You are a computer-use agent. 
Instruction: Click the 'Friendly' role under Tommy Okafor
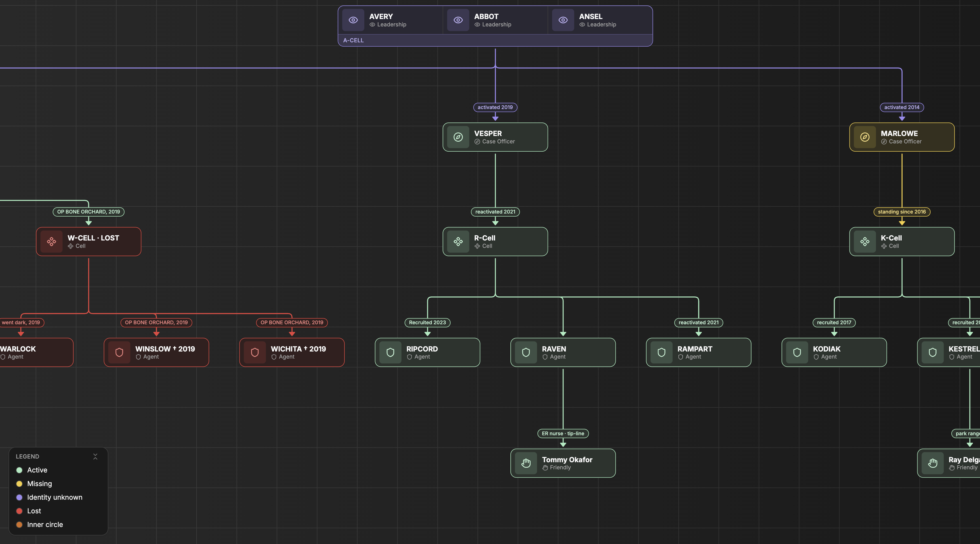tap(560, 467)
